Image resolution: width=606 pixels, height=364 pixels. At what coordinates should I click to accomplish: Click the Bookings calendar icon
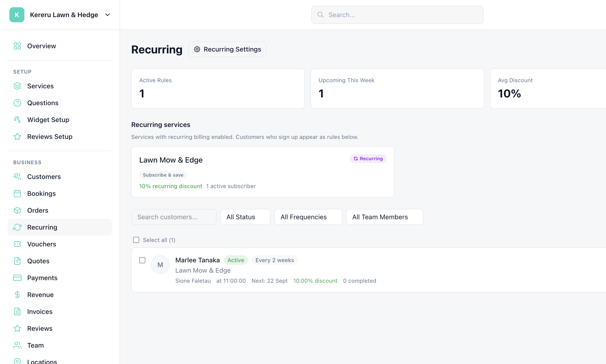click(x=17, y=193)
